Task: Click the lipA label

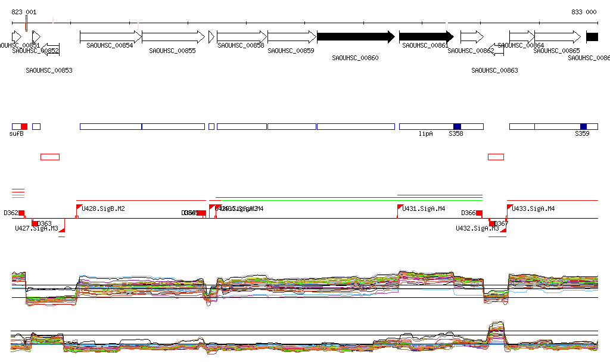Action: coord(425,134)
